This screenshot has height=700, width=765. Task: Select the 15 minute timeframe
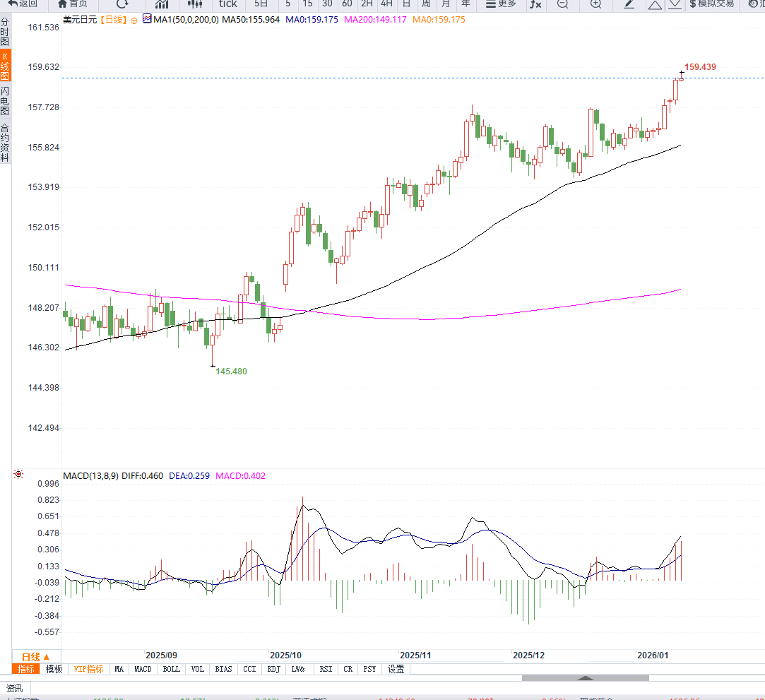coord(307,4)
